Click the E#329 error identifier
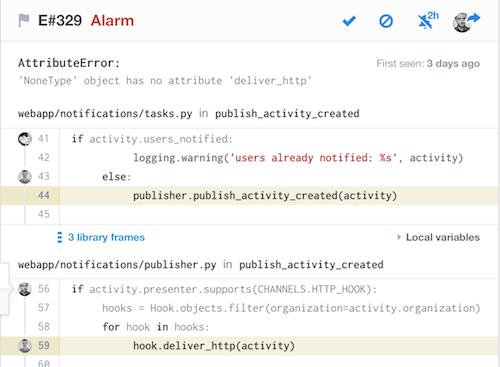Image resolution: width=500 pixels, height=367 pixels. (x=60, y=21)
